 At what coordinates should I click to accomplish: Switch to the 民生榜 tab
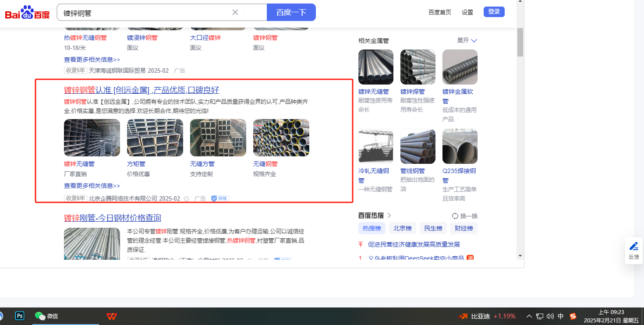[433, 228]
